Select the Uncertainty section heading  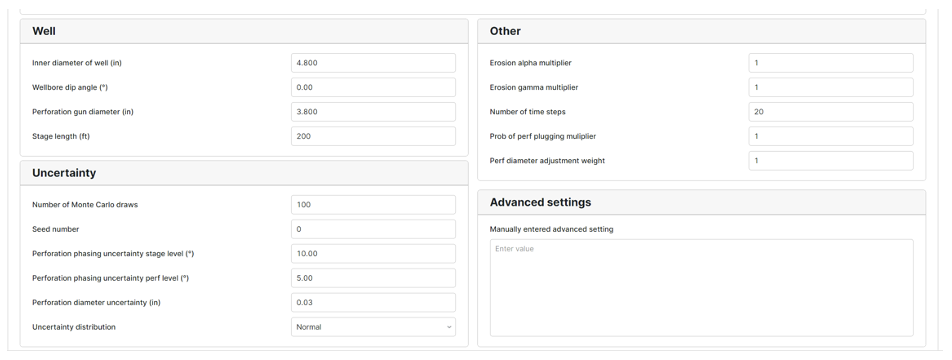pos(64,173)
